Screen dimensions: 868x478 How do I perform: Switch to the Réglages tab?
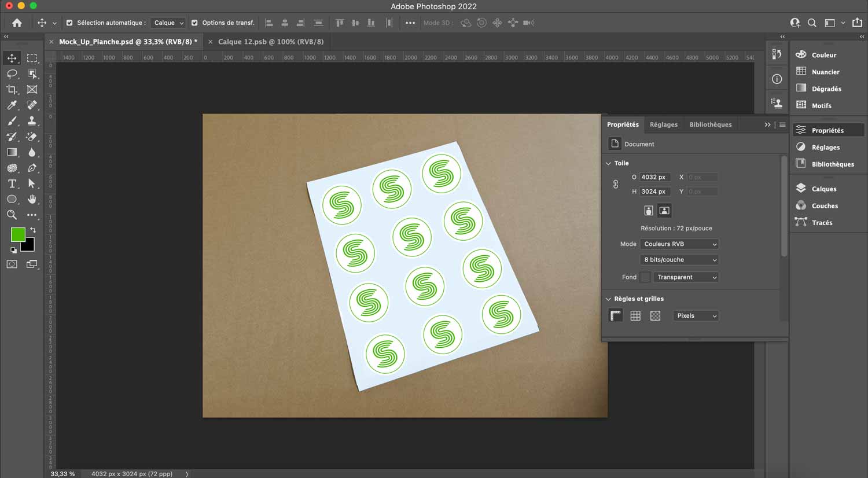click(x=664, y=124)
